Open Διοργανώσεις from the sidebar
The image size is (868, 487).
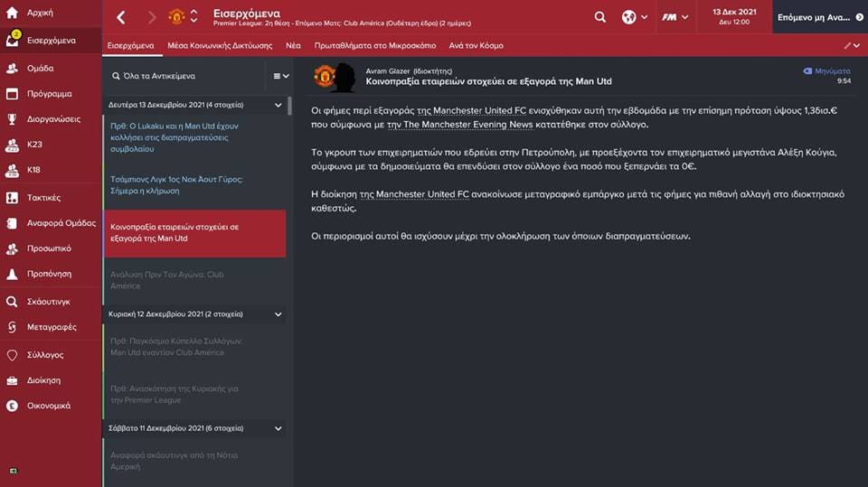[x=53, y=118]
